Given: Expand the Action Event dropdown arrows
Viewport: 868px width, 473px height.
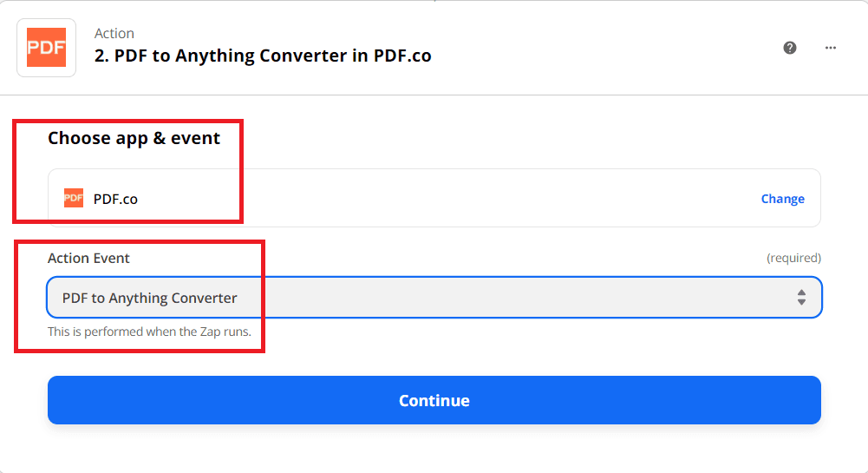Looking at the screenshot, I should pos(801,298).
